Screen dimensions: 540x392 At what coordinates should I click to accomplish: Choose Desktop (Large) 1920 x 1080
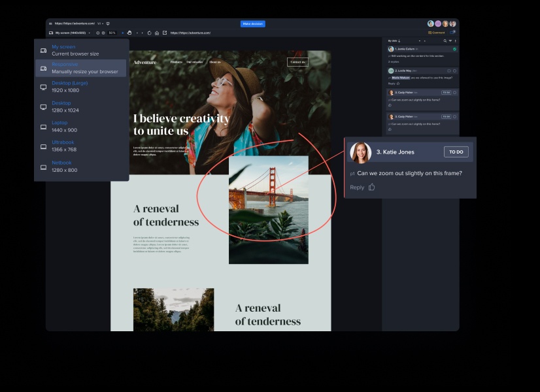coord(82,87)
